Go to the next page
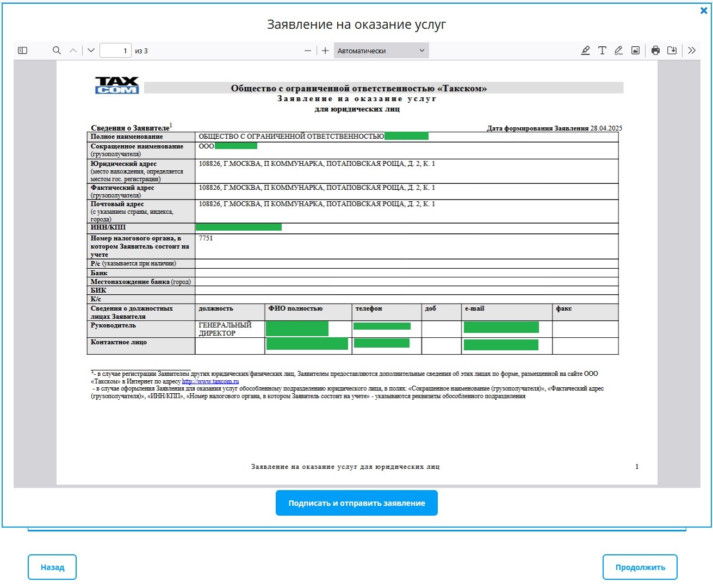This screenshot has height=588, width=713. (91, 51)
